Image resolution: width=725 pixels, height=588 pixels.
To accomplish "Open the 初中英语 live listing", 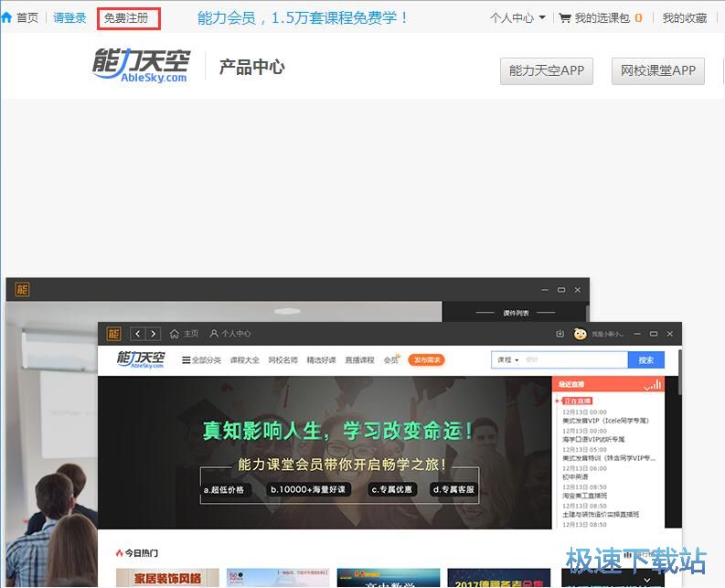I will coord(575,477).
